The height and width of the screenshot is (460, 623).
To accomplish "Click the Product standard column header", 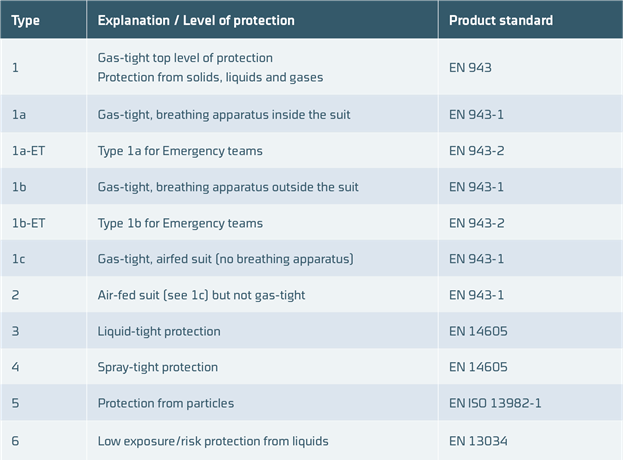I will click(x=501, y=20).
